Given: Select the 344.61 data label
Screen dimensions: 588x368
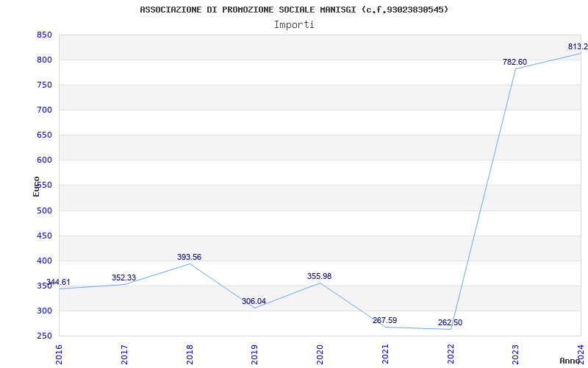Looking at the screenshot, I should pos(58,283).
